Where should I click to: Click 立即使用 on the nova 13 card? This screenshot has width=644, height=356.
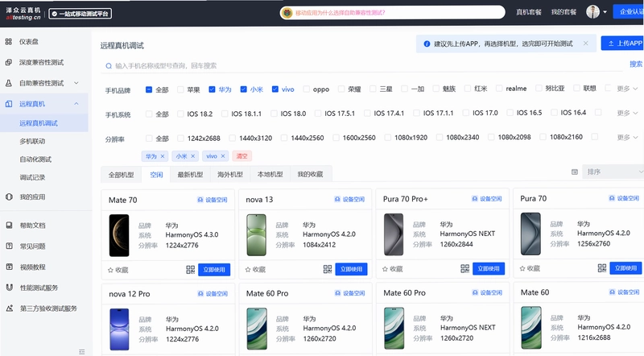tap(351, 269)
